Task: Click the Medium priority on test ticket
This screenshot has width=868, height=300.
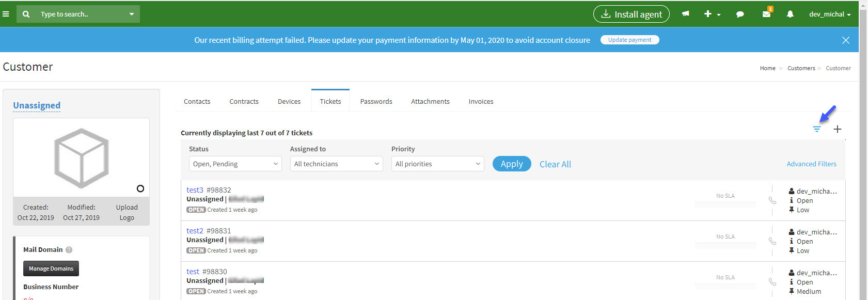Action: 809,292
